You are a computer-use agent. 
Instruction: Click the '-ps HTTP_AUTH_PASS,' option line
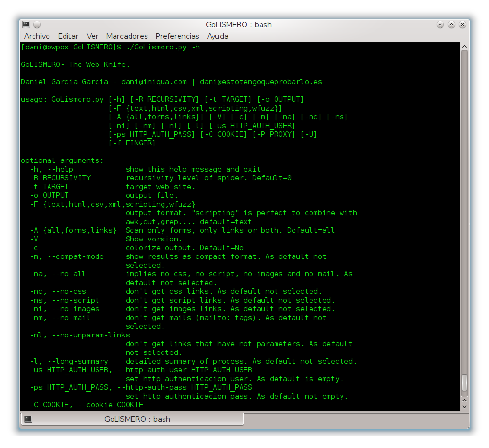(141, 387)
